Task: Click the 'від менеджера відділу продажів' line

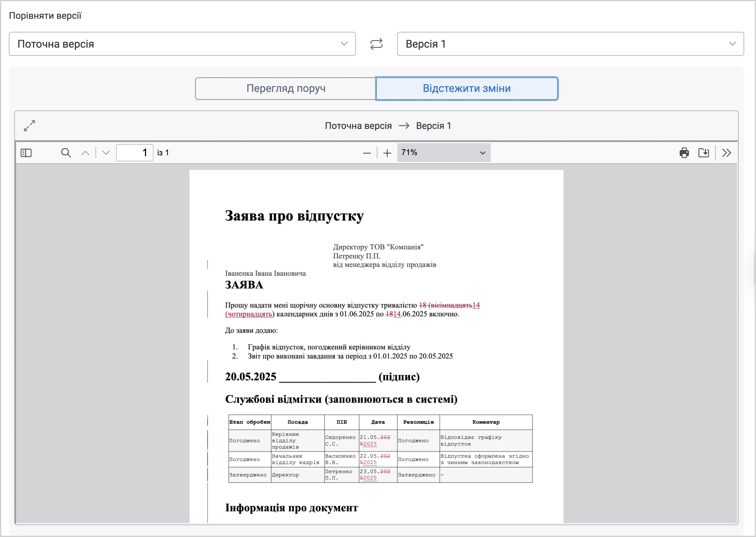Action: [385, 265]
